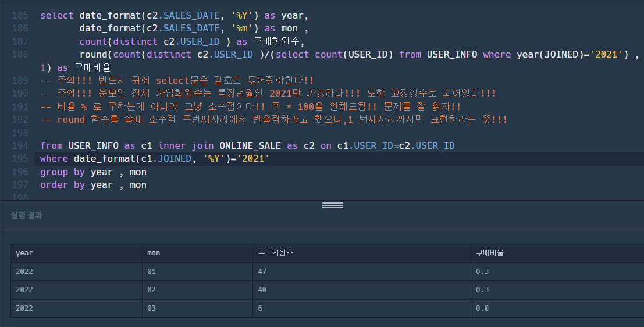Click ONLINE_SALE table name on line 194
Viewport: 644px width, 327px height.
tap(250, 146)
